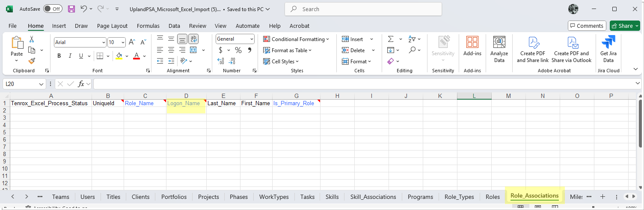This screenshot has width=644, height=210.
Task: Open the General number format dropdown
Action: [252, 39]
